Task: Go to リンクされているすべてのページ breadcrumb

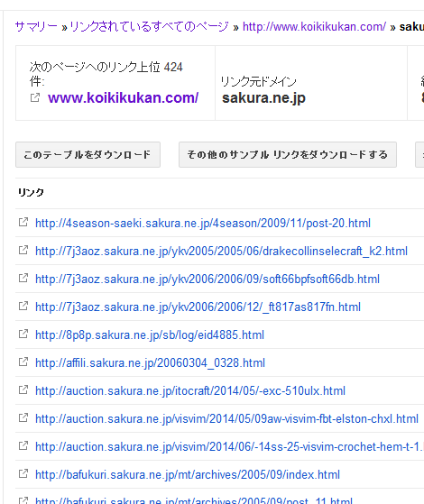Action: 149,27
